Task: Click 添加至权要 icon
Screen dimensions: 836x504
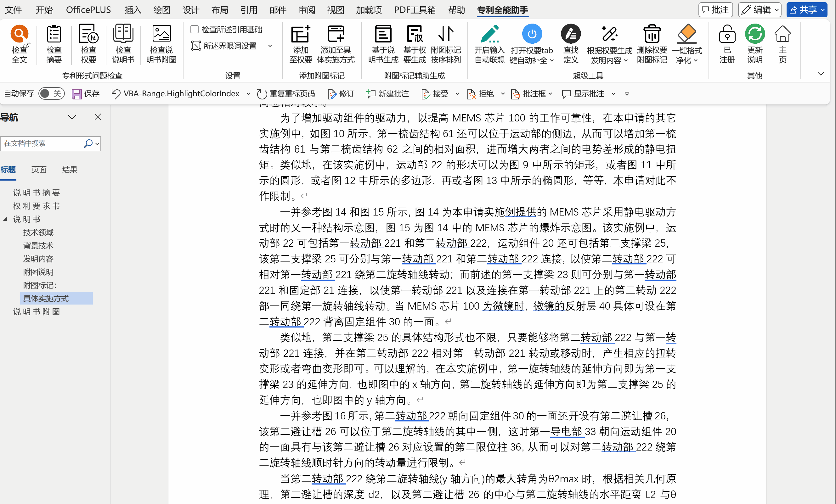Action: tap(300, 34)
